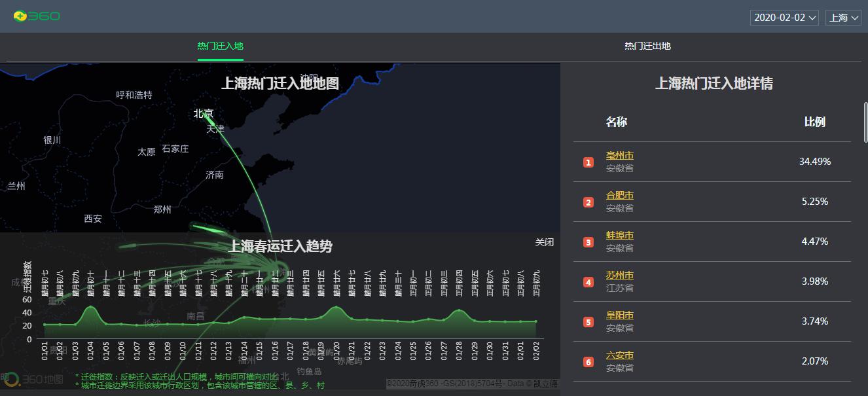Screen dimensions: 868x396
Task: Click the 上海热门迁入地地图 map title
Action: 280,83
